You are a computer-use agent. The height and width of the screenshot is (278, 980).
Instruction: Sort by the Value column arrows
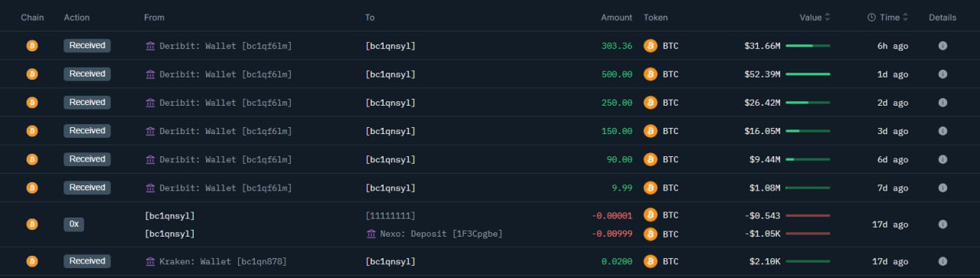click(x=828, y=17)
